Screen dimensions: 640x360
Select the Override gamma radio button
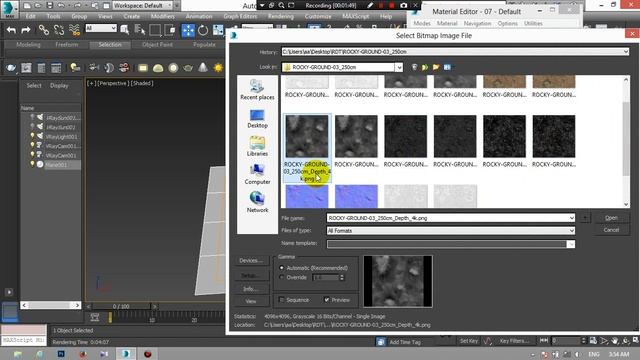(x=282, y=277)
